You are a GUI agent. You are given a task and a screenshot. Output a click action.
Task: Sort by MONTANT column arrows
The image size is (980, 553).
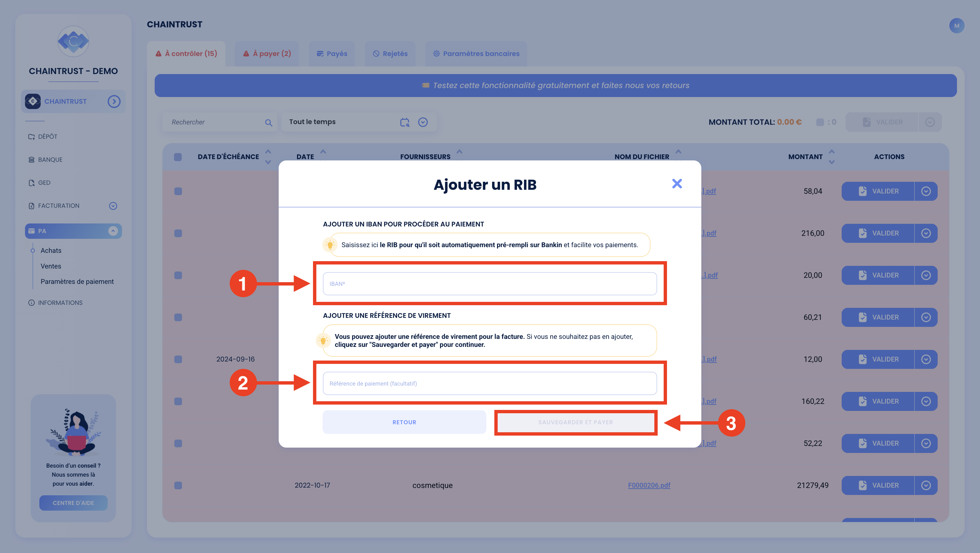[832, 157]
